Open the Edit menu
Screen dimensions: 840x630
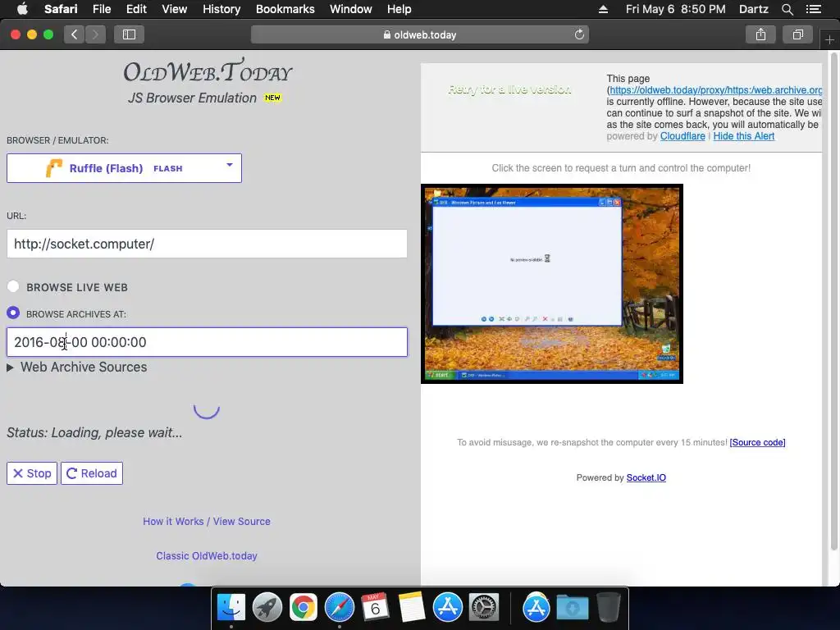(x=136, y=9)
